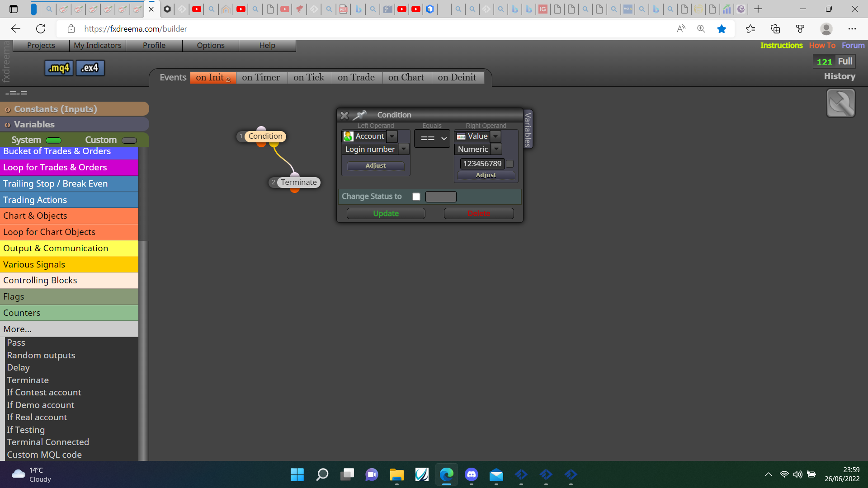
Task: Expand Output & Communication category
Action: click(x=69, y=248)
